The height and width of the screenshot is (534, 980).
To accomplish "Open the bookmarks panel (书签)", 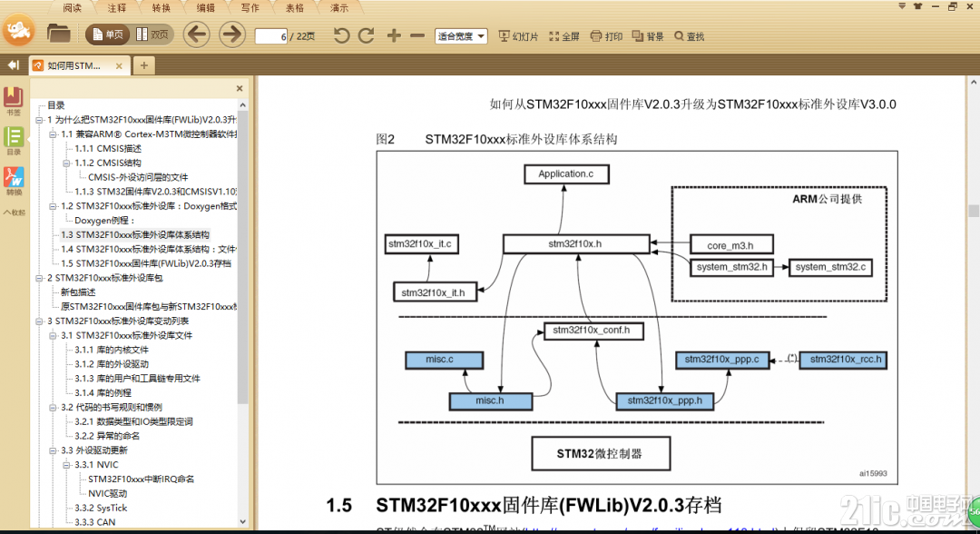I will (13, 102).
